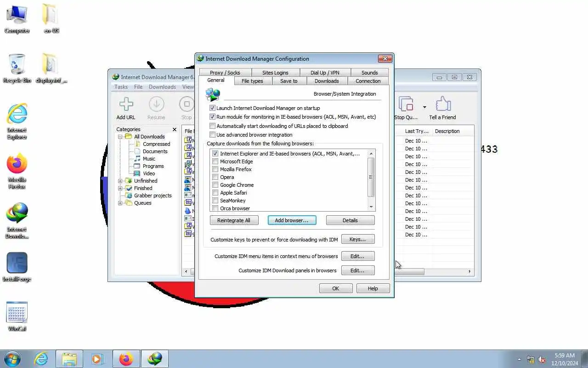Screen dimensions: 588x368
Task: Open the Downloads configuration tab
Action: point(327,81)
